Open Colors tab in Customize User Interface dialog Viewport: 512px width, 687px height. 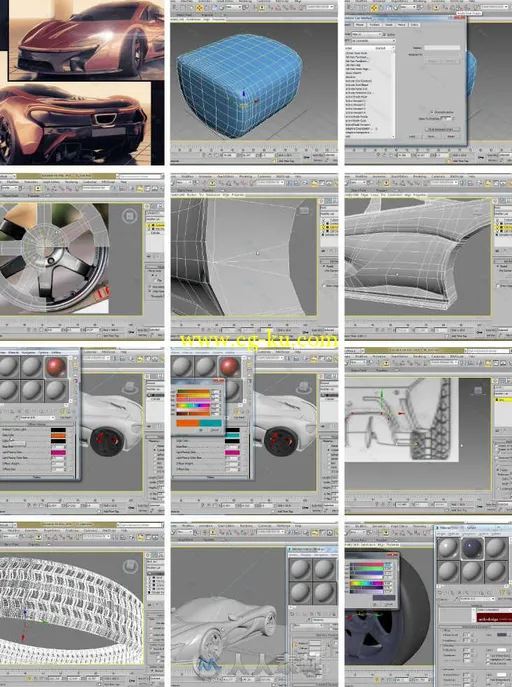[414, 25]
